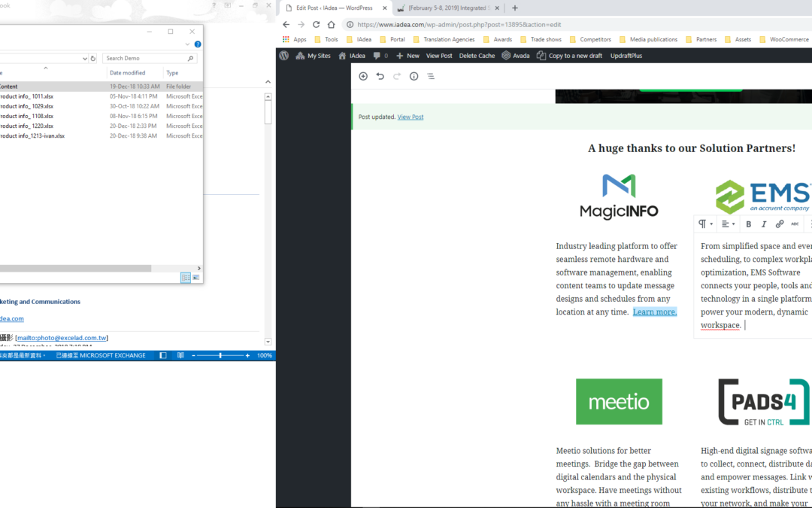Image resolution: width=812 pixels, height=508 pixels.
Task: Click the Redo arrow in editor toolbar
Action: pyautogui.click(x=397, y=76)
